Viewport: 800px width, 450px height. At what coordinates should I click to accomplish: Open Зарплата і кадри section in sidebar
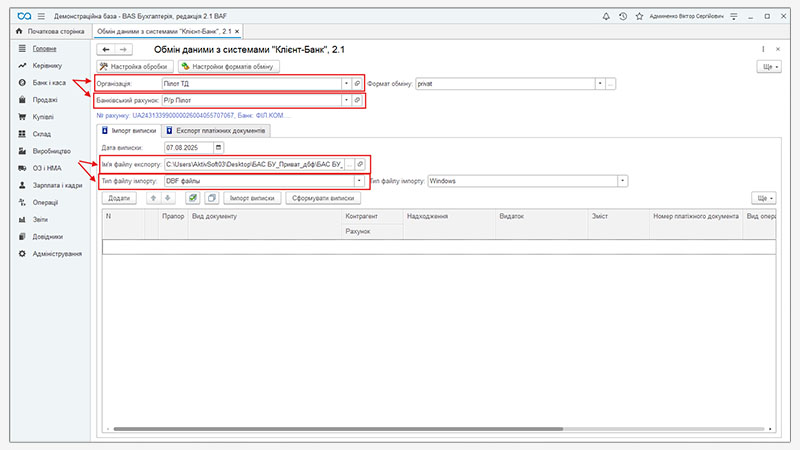[57, 185]
